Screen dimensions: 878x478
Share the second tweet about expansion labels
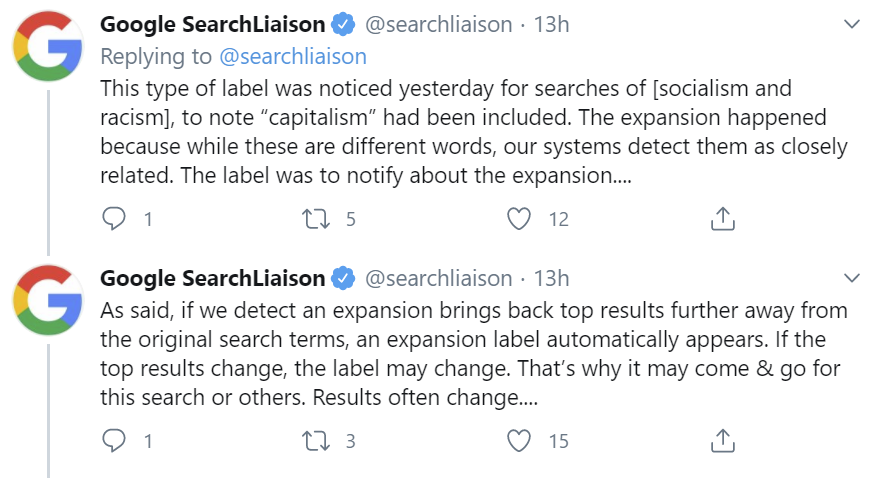[x=722, y=440]
